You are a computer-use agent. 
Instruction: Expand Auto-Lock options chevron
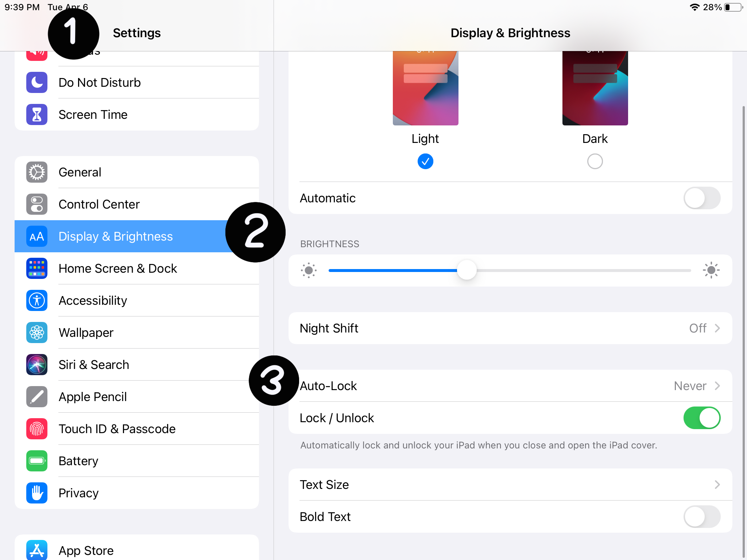pyautogui.click(x=717, y=386)
